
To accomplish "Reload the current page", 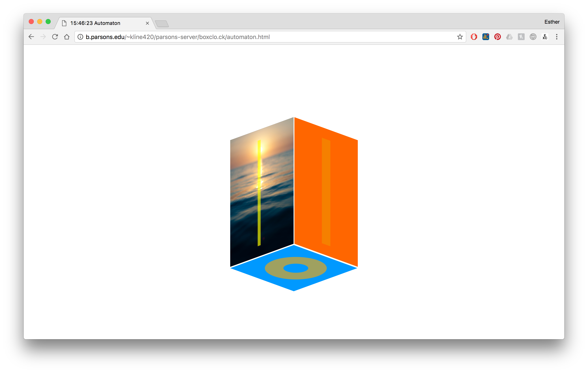I will [x=55, y=37].
